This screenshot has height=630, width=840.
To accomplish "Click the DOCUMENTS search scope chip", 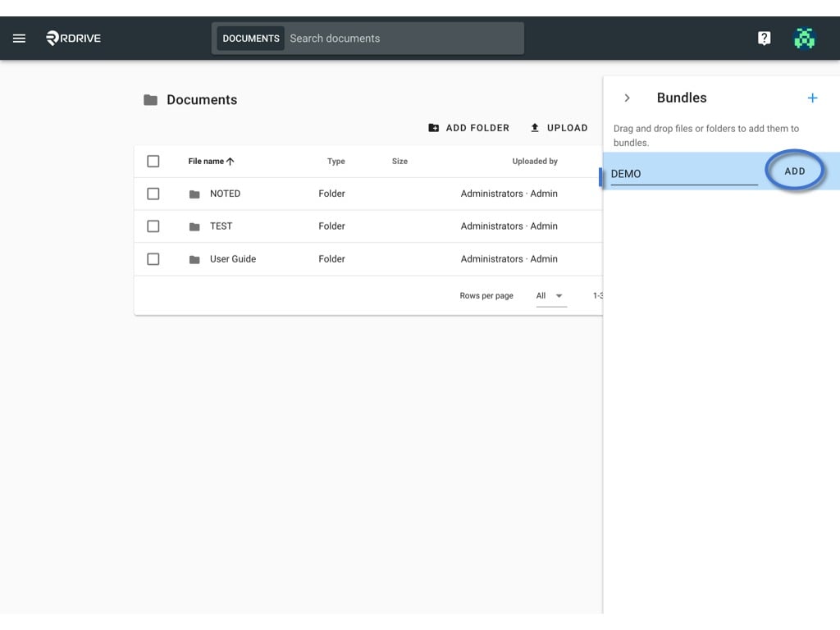I will pos(251,39).
